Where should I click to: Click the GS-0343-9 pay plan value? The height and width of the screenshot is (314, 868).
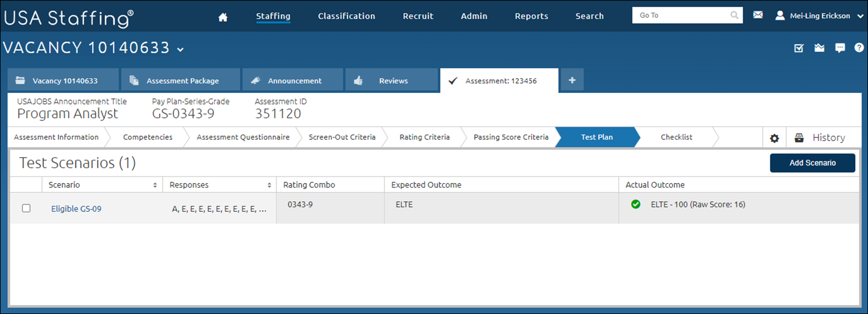[x=183, y=114]
